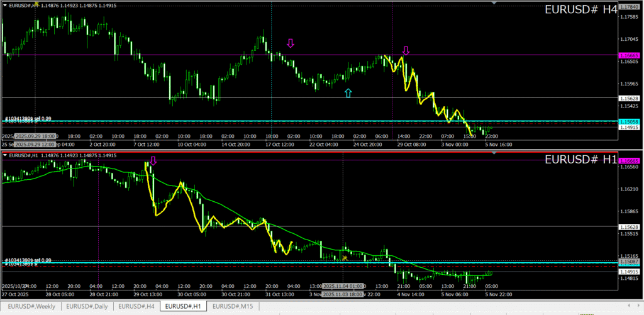Click the magenta down arrow near 29 Oct on H4

click(x=406, y=50)
